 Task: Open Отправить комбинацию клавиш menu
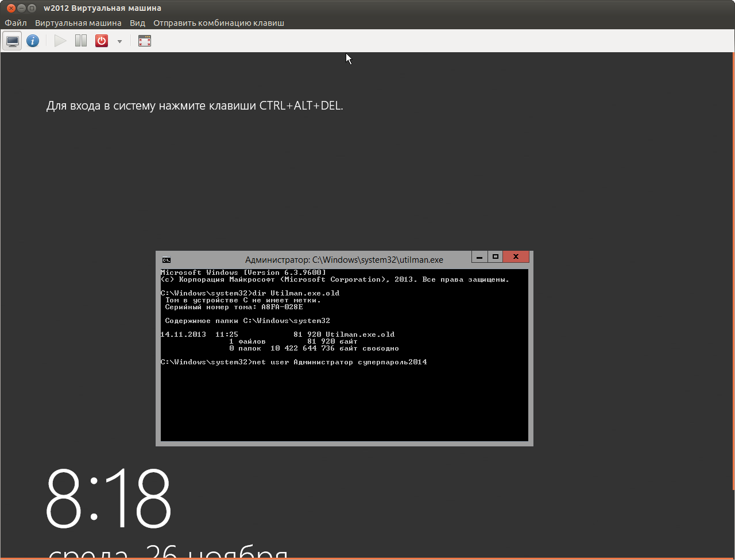(x=218, y=23)
